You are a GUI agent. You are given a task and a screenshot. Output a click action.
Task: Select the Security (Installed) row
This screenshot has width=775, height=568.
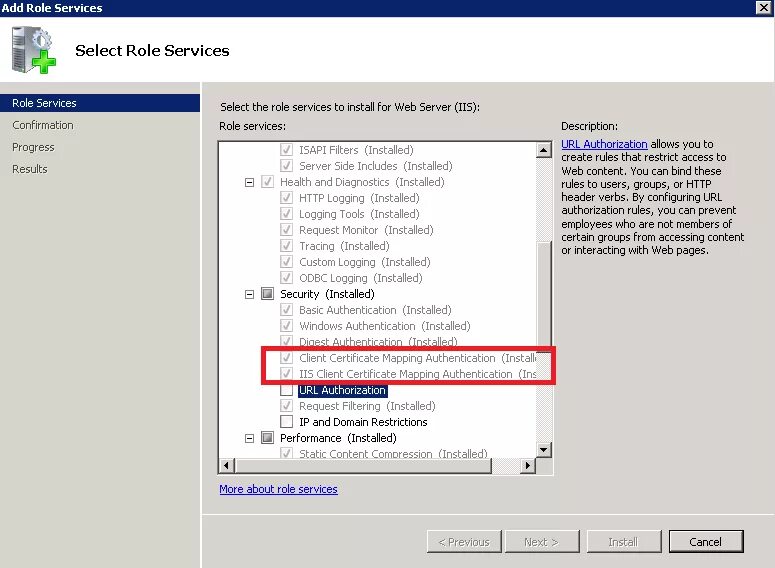pos(327,294)
